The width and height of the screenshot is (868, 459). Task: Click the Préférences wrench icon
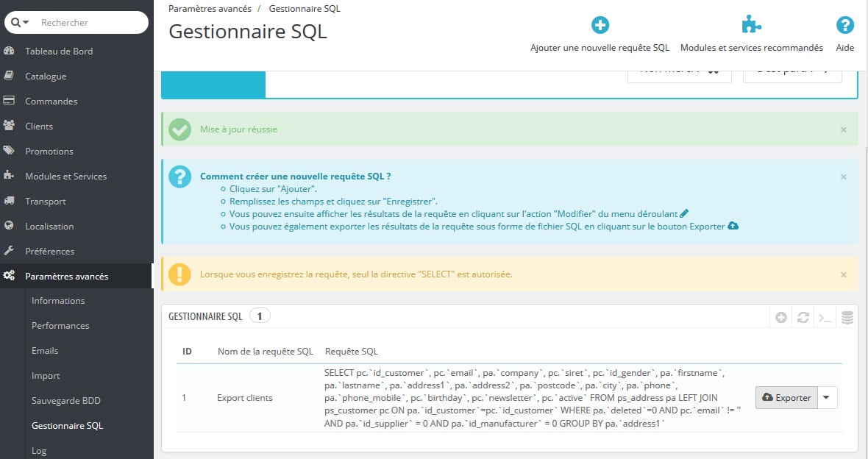(x=9, y=250)
